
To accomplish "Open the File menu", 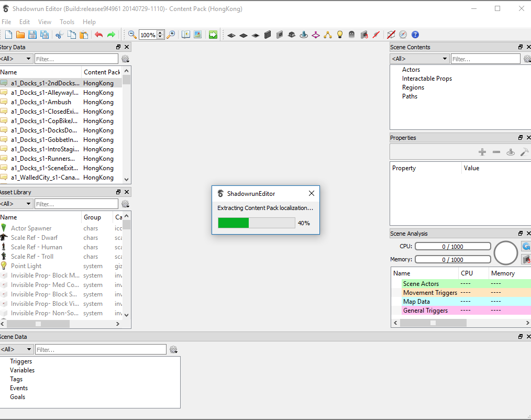I will point(6,22).
